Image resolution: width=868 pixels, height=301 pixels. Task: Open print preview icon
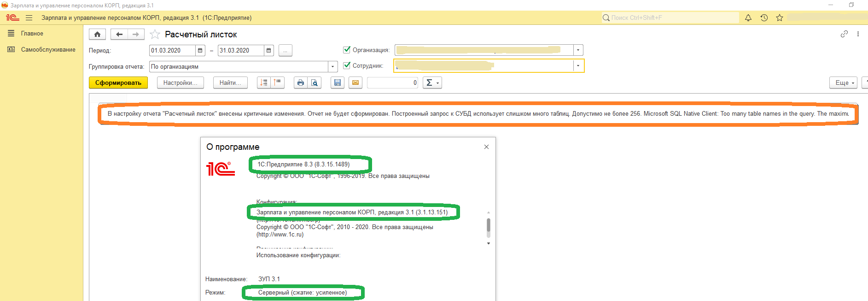(x=315, y=83)
